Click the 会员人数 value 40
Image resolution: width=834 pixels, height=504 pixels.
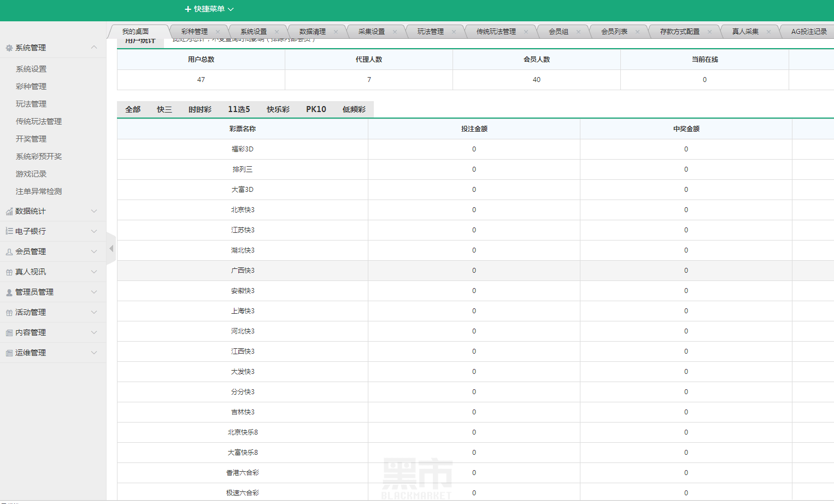[x=537, y=80]
